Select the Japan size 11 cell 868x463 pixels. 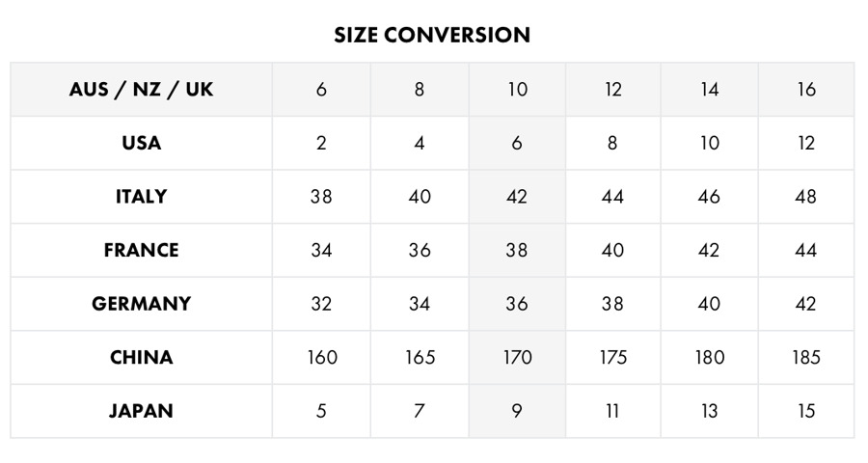coord(613,411)
